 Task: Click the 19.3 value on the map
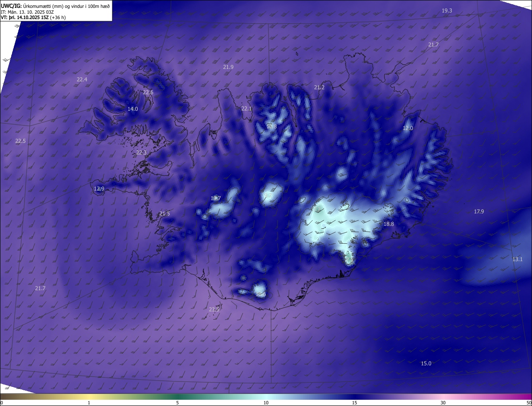tap(447, 10)
